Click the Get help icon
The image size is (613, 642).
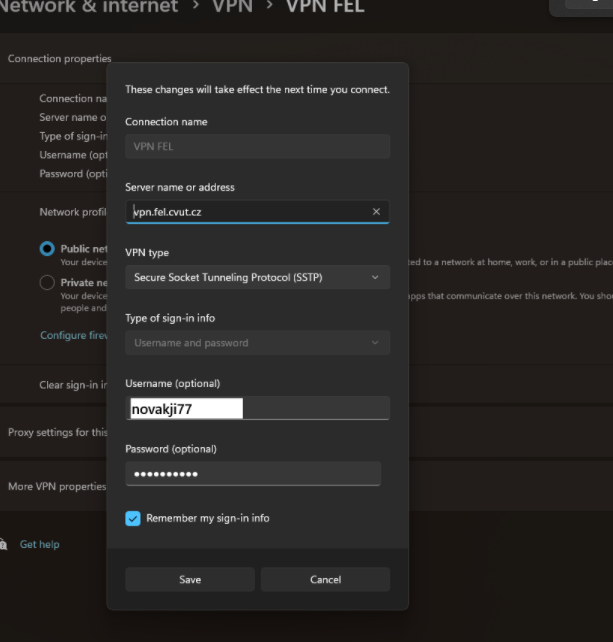coord(3,544)
